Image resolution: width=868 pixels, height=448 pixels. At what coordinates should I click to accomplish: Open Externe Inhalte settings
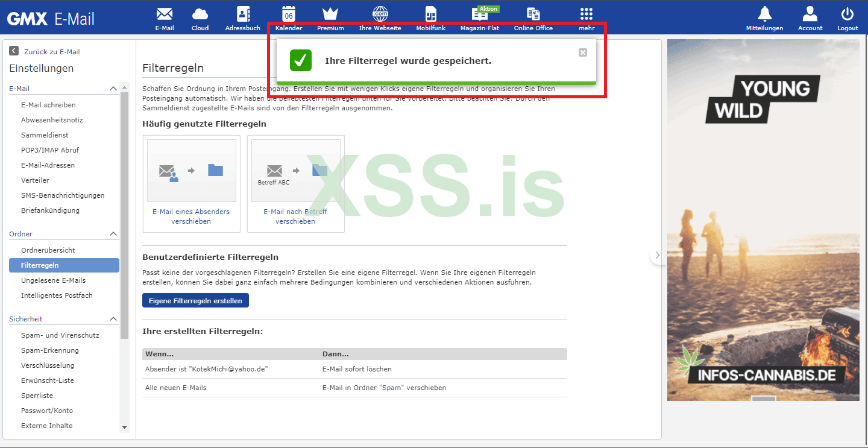(46, 426)
